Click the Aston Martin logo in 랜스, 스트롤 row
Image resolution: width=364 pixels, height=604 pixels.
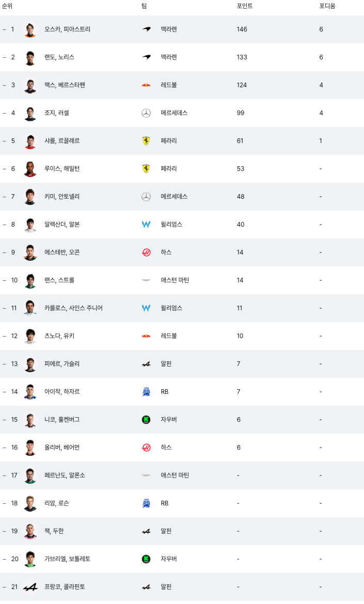pos(146,280)
